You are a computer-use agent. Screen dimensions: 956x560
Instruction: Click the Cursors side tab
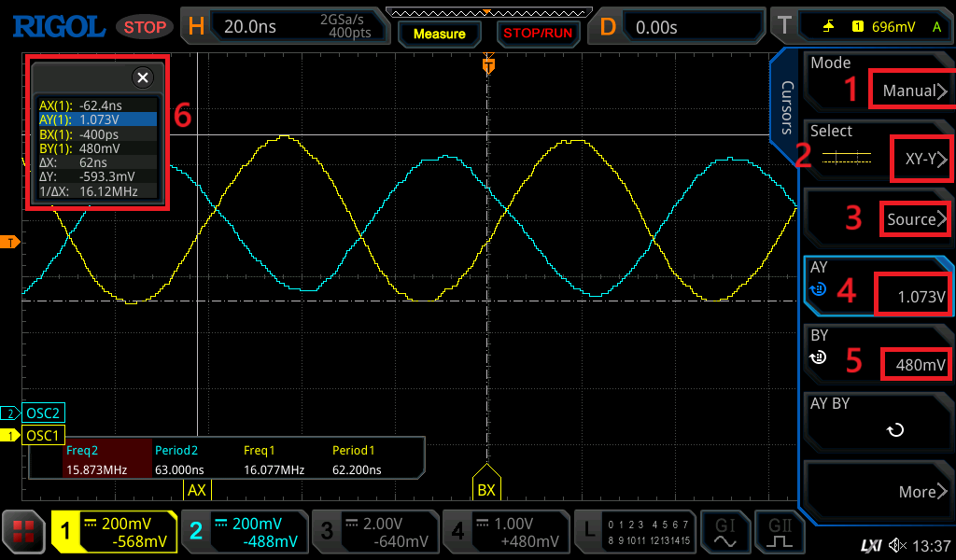point(785,107)
